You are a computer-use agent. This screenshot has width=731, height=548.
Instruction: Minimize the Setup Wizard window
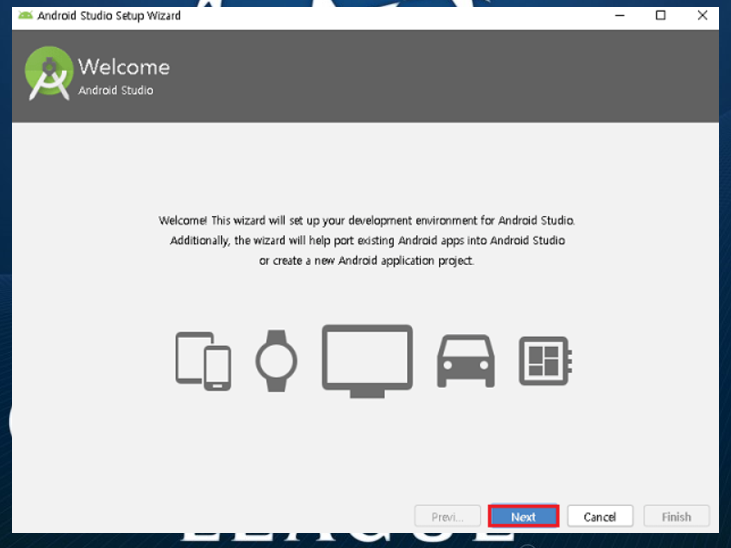[x=620, y=15]
